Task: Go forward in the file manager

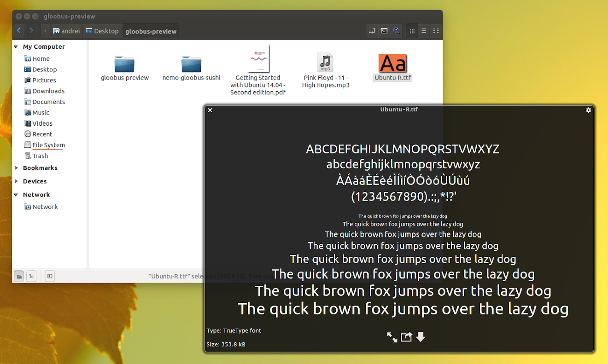Action: [x=31, y=31]
